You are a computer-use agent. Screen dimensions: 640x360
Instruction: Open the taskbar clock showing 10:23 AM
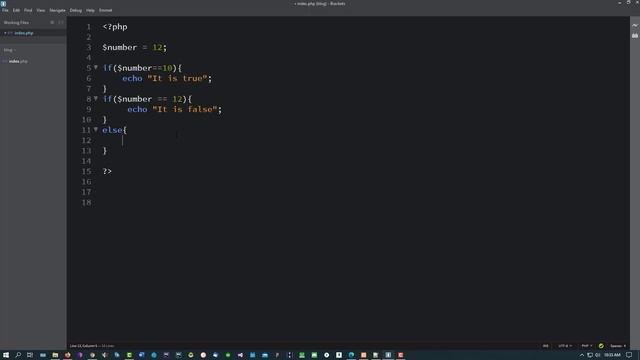[612, 355]
